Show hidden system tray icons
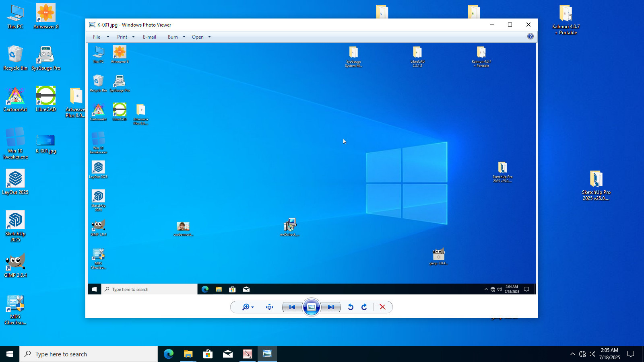The width and height of the screenshot is (644, 362). (x=572, y=354)
